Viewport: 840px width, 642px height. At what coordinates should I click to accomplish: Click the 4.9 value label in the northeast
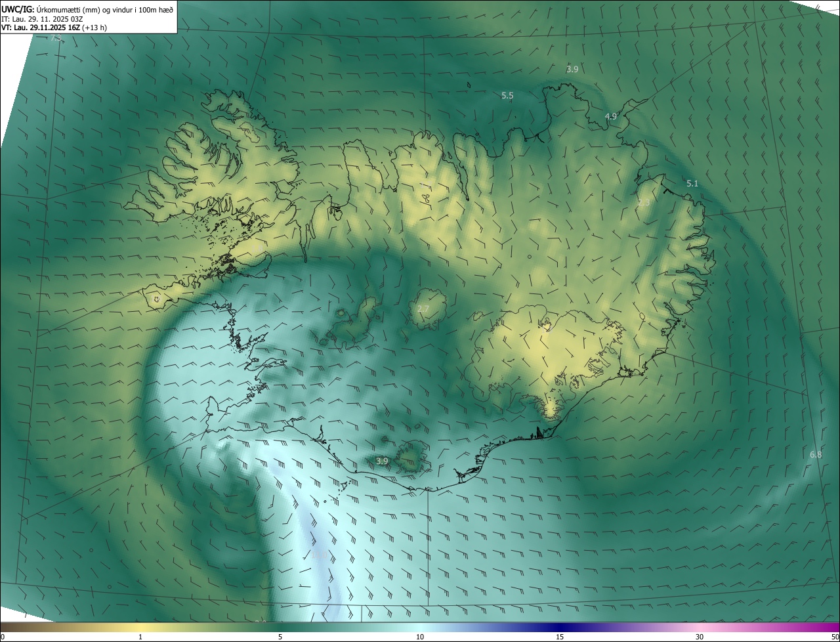click(611, 116)
